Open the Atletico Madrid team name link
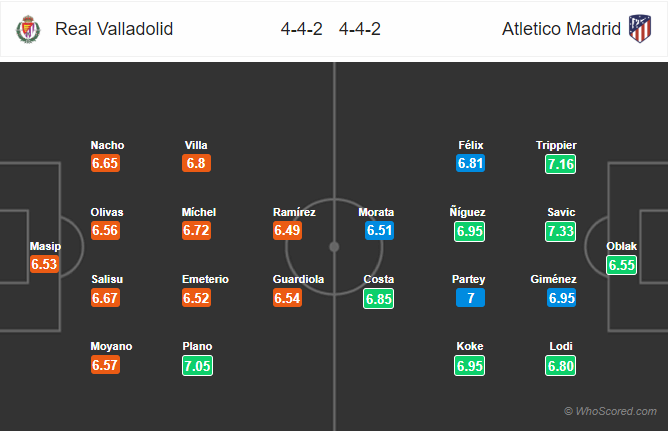Screen dimensions: 668x431 point(561,29)
